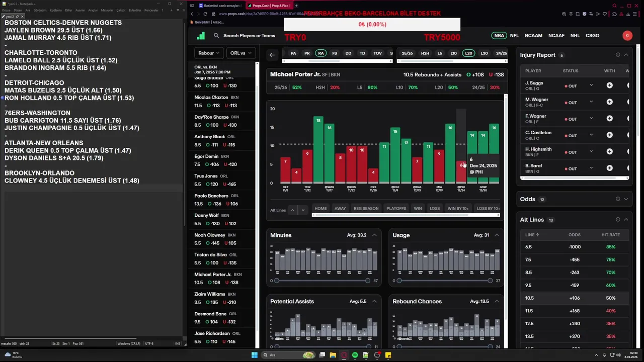Collapse the Injury Report panel
This screenshot has width=644, height=362.
(x=626, y=55)
